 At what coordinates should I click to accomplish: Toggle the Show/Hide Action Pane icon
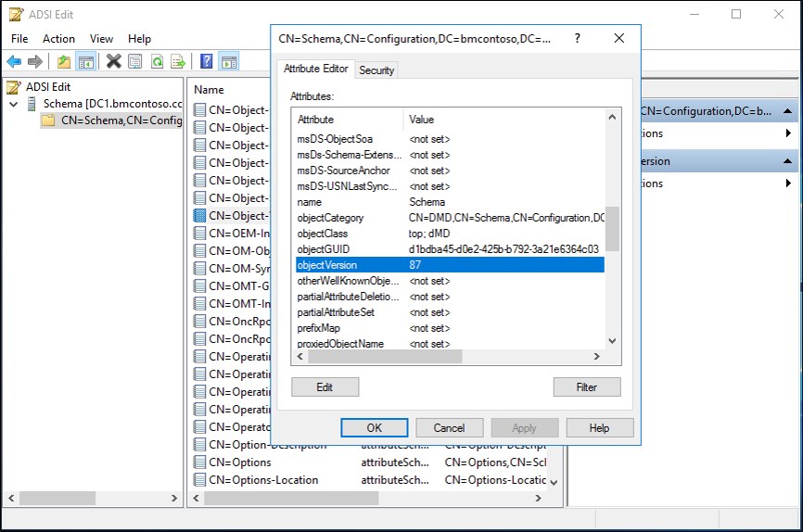point(228,61)
